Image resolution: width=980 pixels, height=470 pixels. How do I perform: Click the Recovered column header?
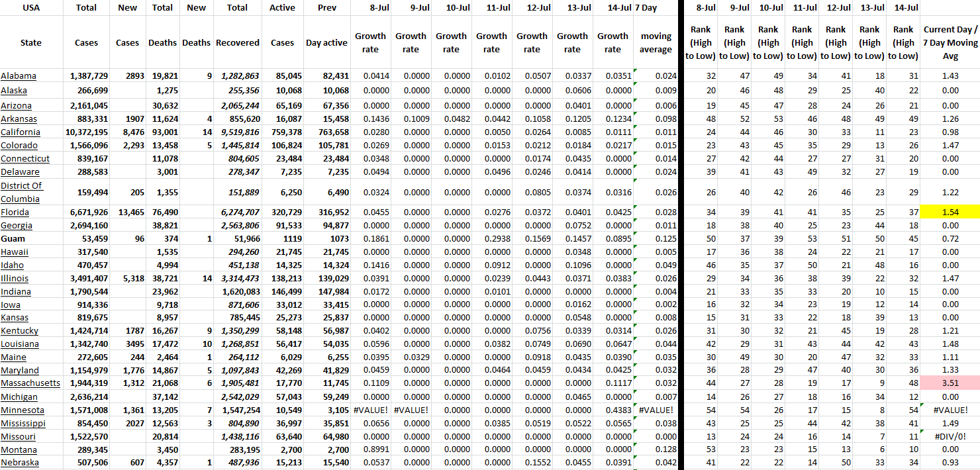237,42
